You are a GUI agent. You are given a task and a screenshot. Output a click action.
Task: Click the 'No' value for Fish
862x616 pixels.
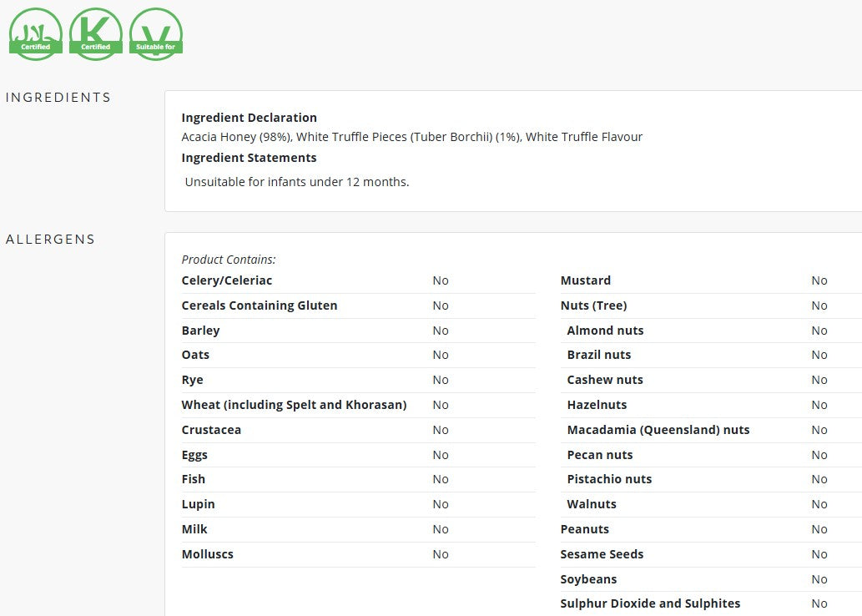441,479
